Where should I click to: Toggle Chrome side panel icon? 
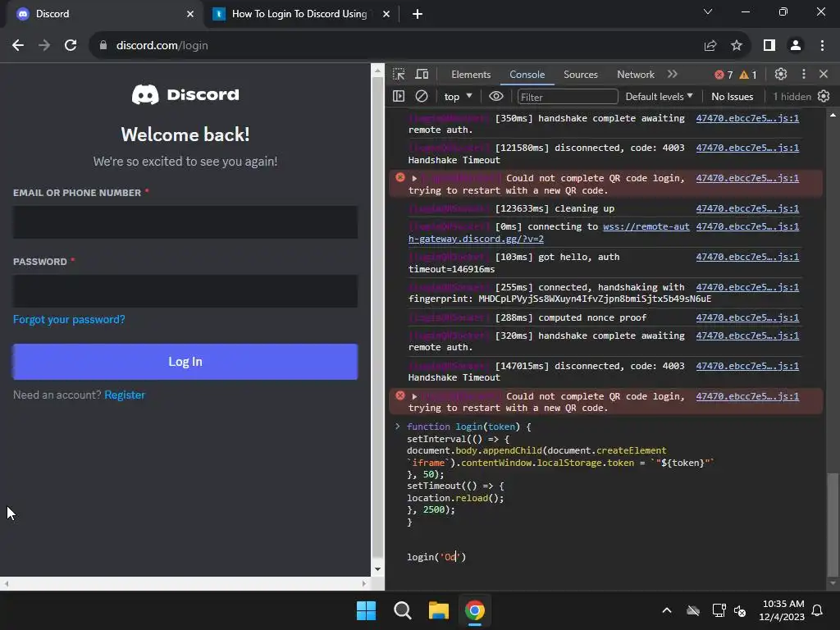(769, 46)
